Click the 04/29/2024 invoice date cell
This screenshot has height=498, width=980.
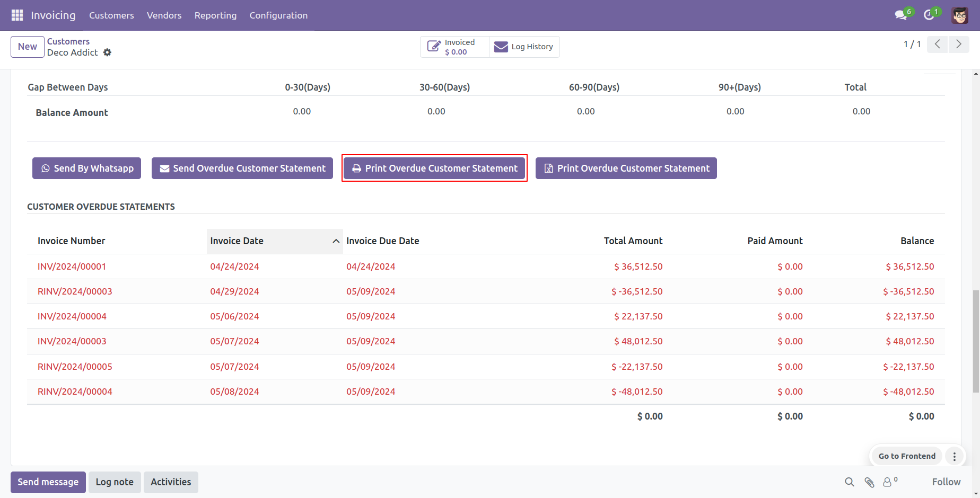click(234, 291)
